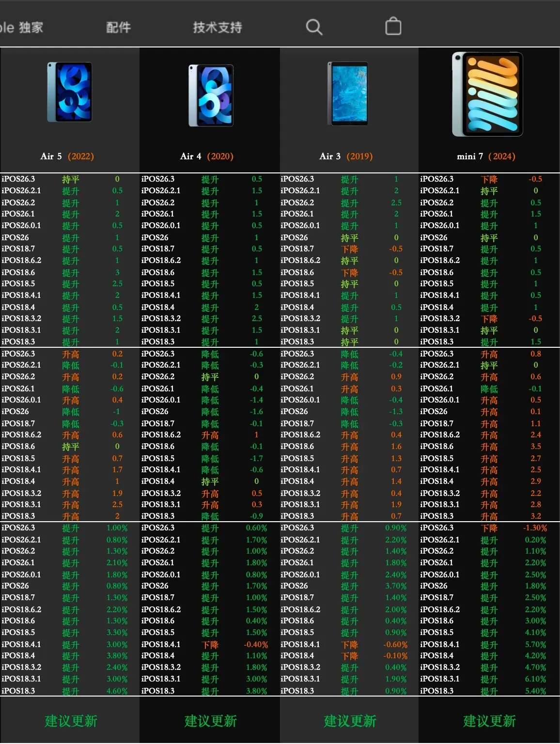
Task: Click the Air 3 (2019) title
Action: click(x=346, y=156)
